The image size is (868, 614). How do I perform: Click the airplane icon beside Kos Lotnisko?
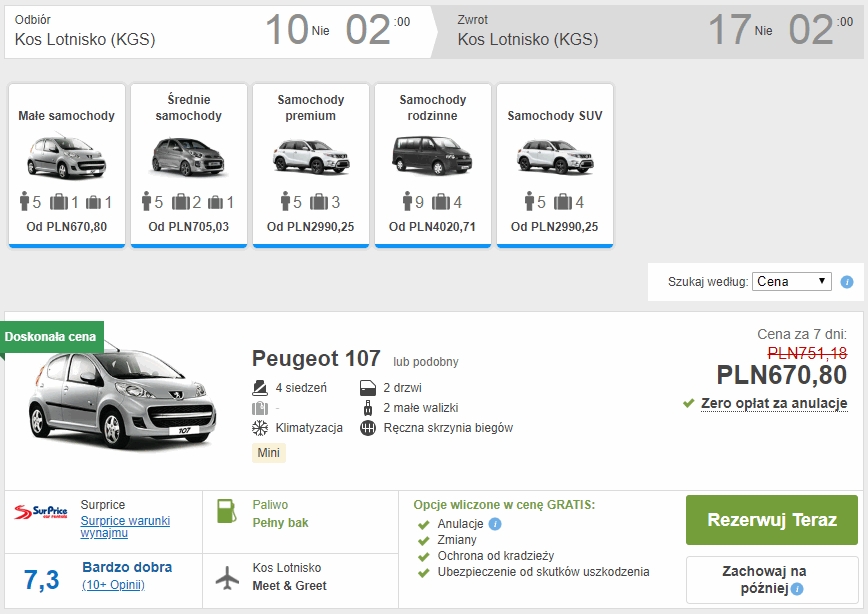click(227, 578)
